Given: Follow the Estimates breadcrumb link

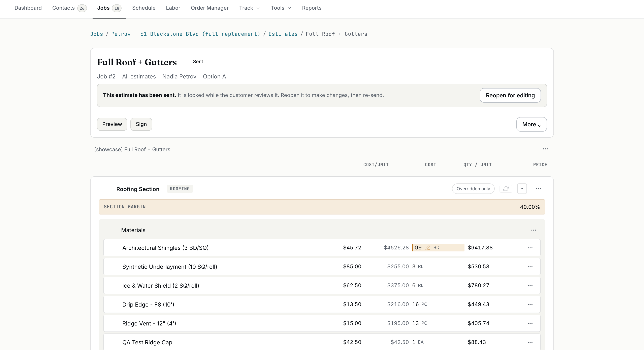Looking at the screenshot, I should 283,34.
